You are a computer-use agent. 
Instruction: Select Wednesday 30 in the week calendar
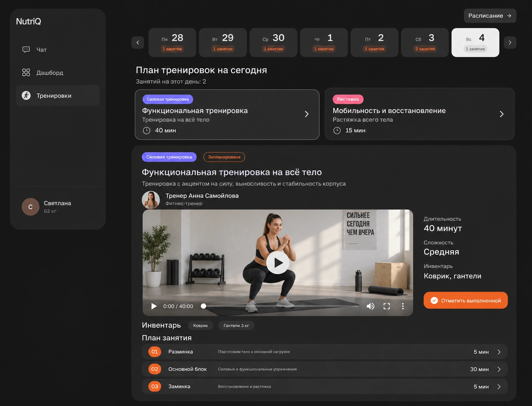click(x=274, y=43)
